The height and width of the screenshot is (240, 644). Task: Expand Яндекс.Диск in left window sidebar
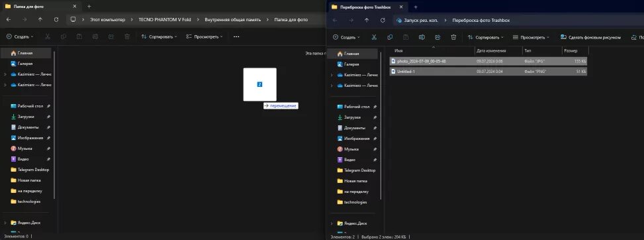(x=5, y=223)
